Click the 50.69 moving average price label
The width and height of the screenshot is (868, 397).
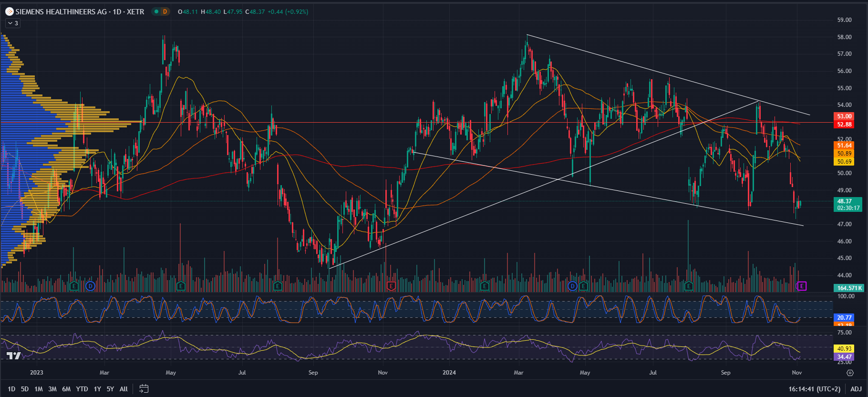844,162
